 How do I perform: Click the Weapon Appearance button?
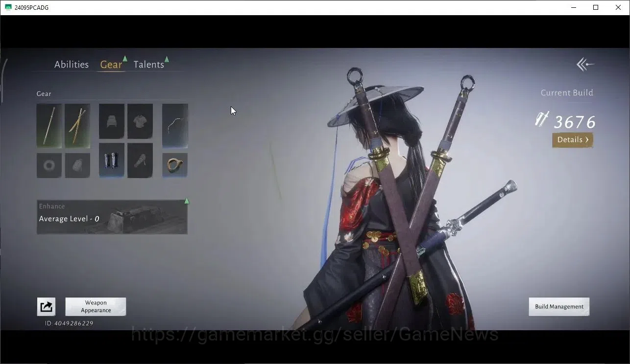pos(96,307)
